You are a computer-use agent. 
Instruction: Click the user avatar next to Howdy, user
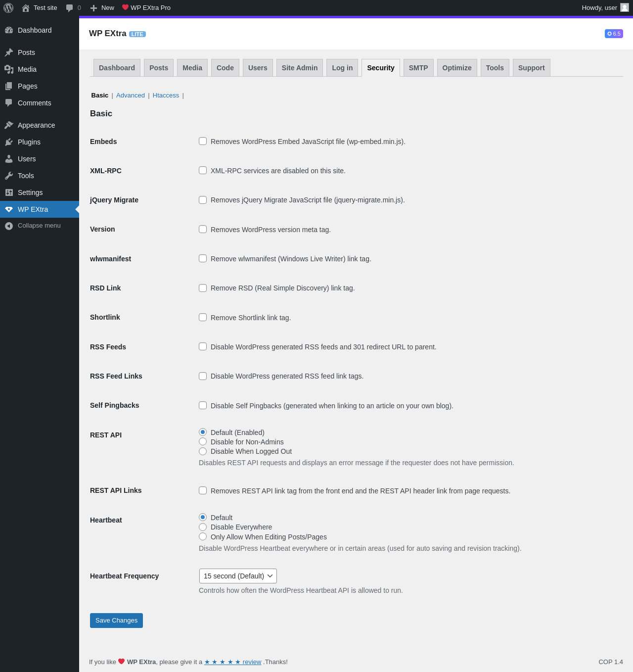pyautogui.click(x=625, y=7)
